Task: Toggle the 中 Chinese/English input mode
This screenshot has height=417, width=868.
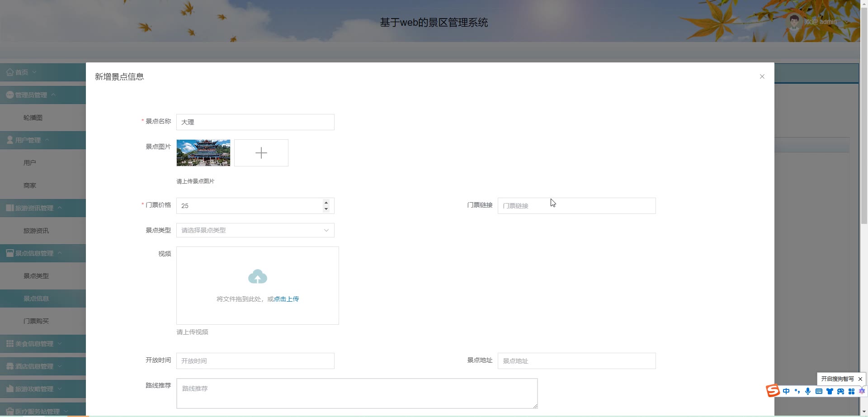Action: tap(786, 391)
